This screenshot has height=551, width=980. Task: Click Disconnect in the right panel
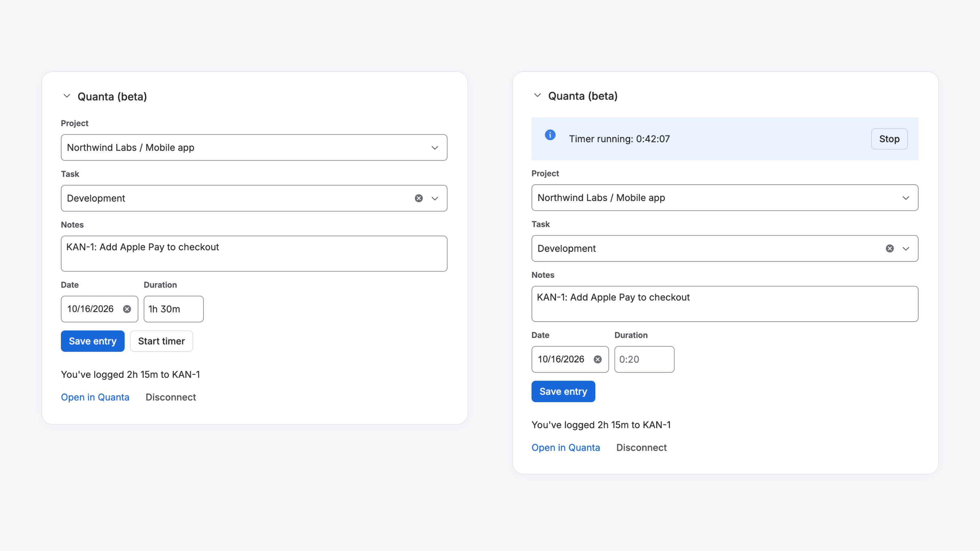(x=641, y=447)
